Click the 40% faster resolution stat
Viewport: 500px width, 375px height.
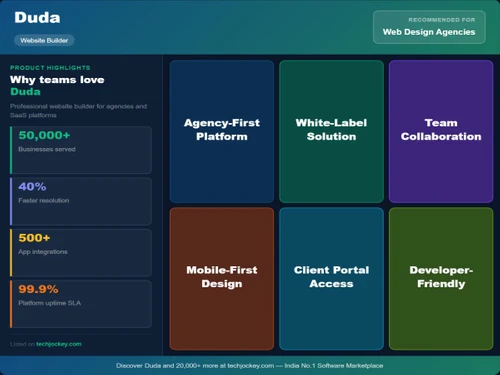click(x=81, y=201)
